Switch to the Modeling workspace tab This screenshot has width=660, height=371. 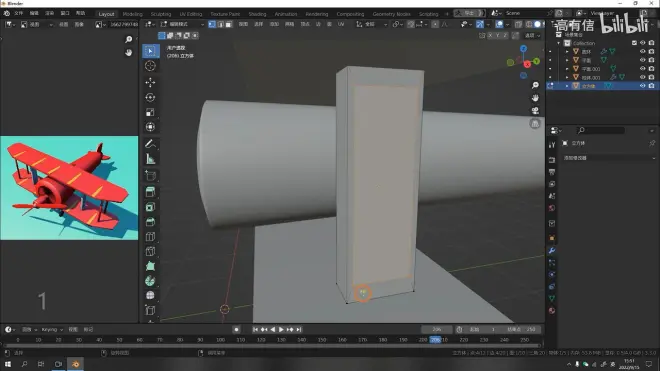click(132, 14)
